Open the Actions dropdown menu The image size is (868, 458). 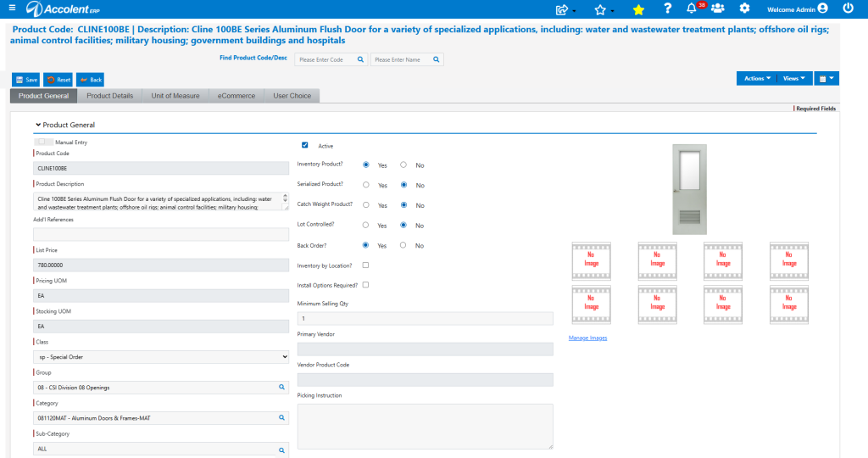[x=757, y=79]
